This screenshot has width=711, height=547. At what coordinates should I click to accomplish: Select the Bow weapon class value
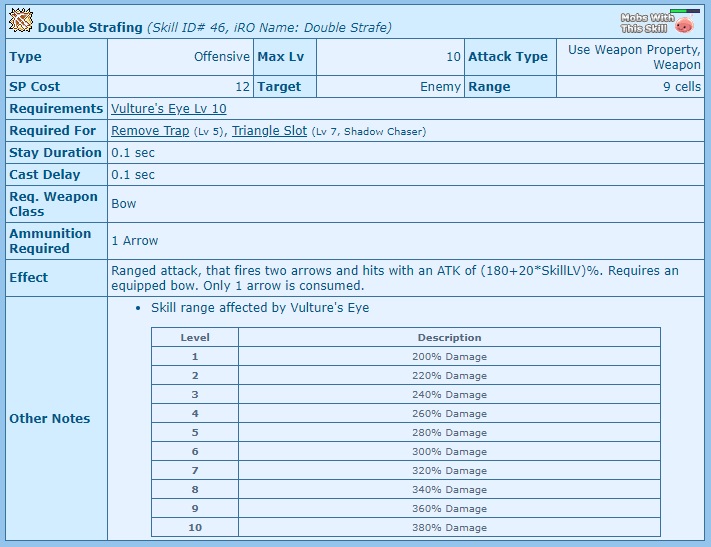click(x=124, y=204)
